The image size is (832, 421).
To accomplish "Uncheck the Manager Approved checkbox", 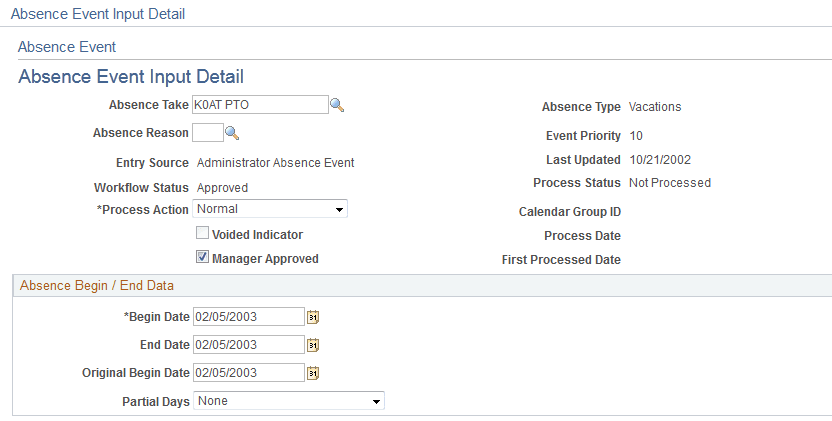I will click(202, 258).
